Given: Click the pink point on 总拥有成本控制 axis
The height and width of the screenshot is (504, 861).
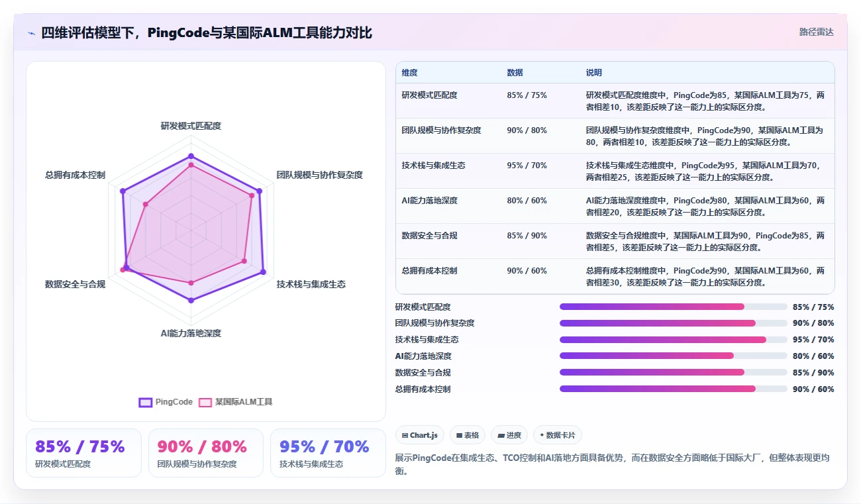Looking at the screenshot, I should pyautogui.click(x=146, y=205).
